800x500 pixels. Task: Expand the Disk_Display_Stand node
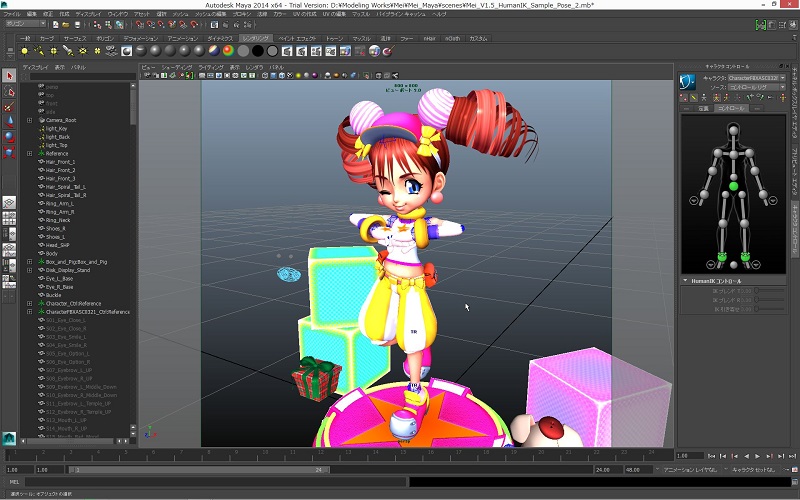pyautogui.click(x=30, y=270)
